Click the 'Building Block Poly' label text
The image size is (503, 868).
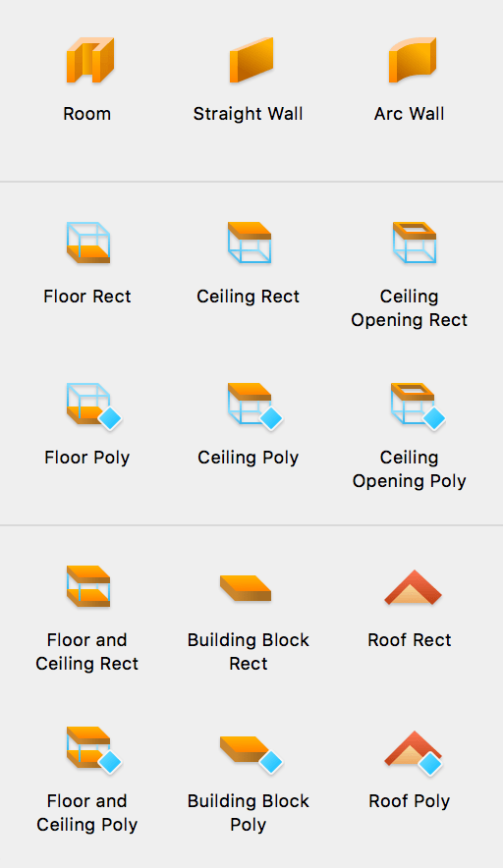pyautogui.click(x=249, y=813)
